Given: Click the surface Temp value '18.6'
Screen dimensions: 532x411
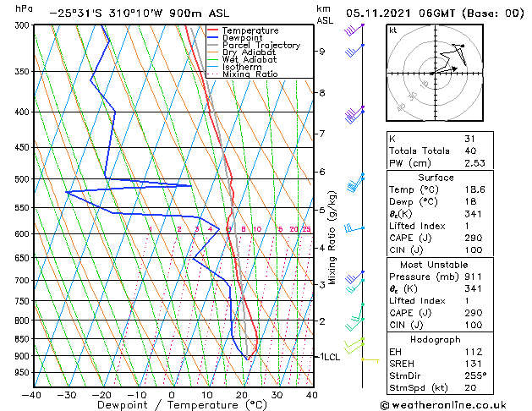Looking at the screenshot, I should (475, 189).
